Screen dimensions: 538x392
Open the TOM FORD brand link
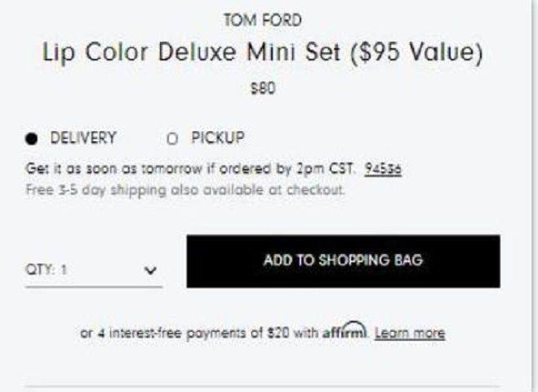263,20
